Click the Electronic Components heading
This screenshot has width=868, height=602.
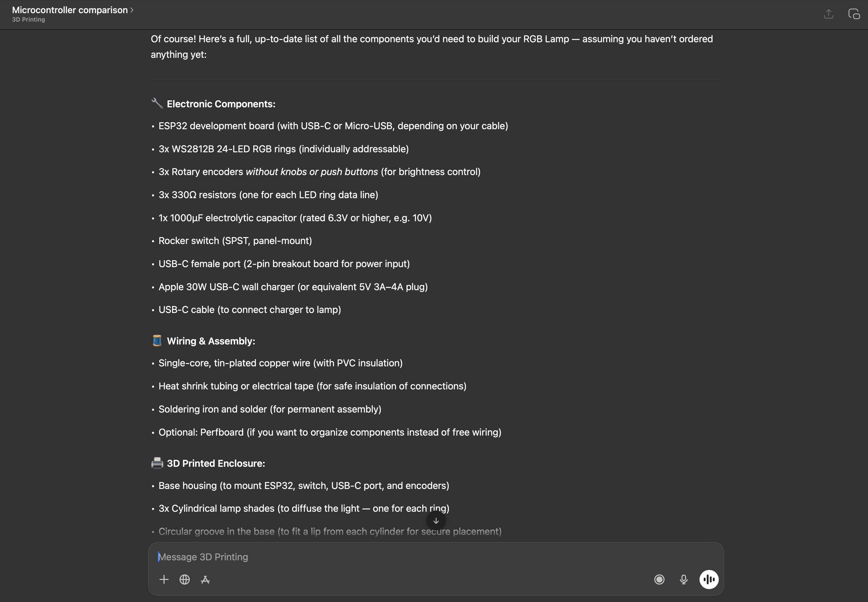pos(221,104)
